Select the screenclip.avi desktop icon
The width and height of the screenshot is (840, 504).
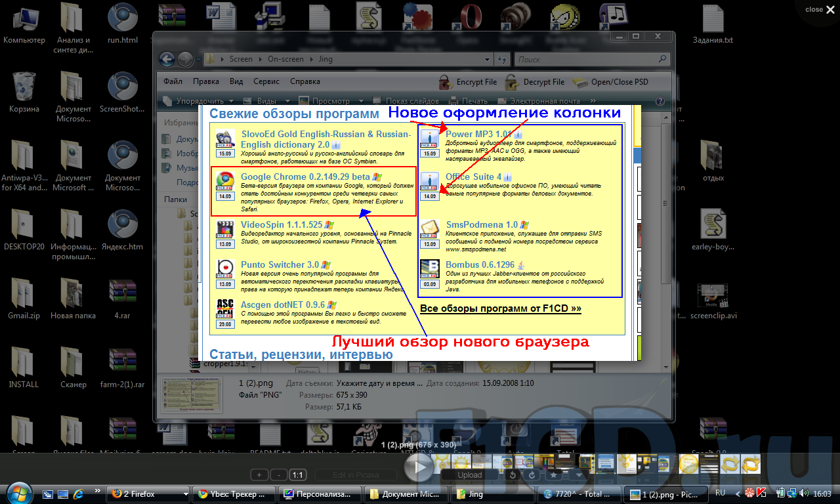click(x=713, y=302)
